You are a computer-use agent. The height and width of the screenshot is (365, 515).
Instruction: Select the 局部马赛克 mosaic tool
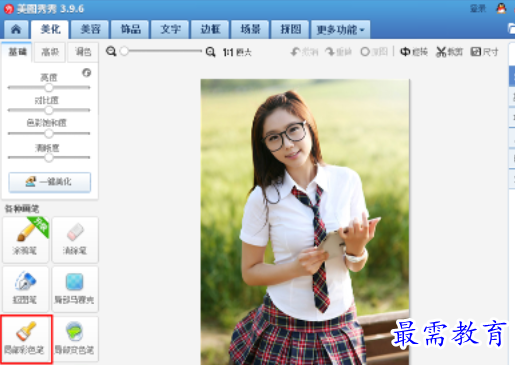coord(75,289)
